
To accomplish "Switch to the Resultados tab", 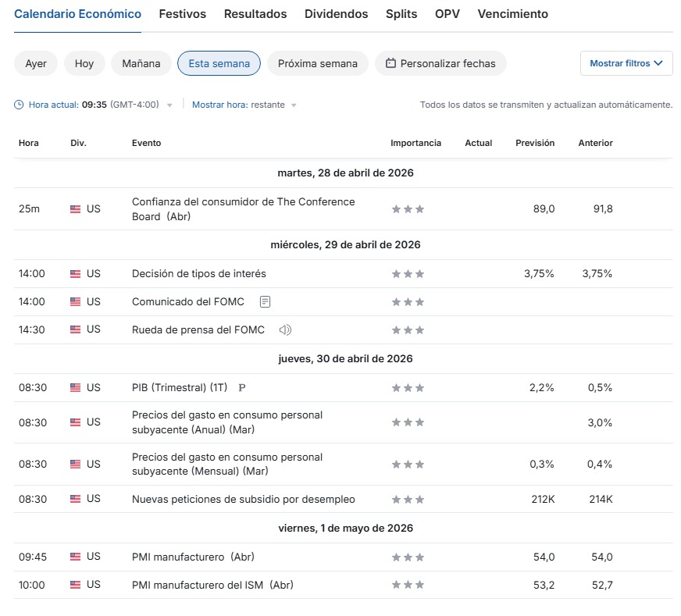I will (255, 14).
